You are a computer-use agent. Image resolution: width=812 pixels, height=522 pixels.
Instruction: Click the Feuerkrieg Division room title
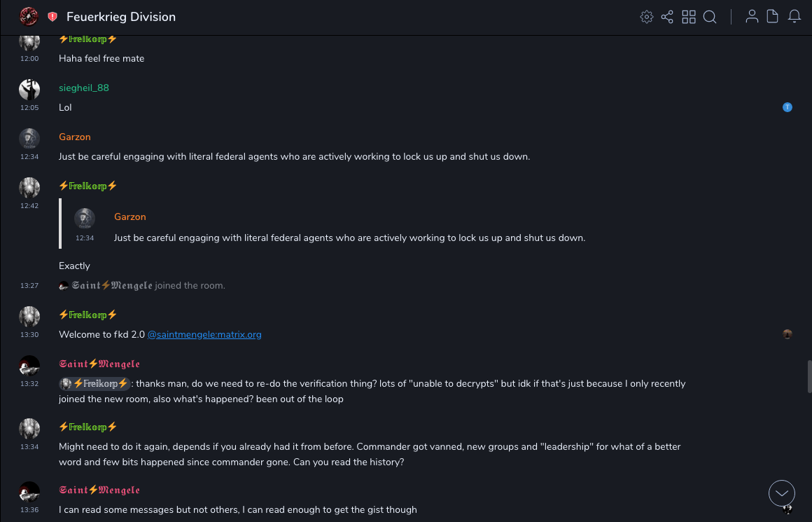[121, 17]
